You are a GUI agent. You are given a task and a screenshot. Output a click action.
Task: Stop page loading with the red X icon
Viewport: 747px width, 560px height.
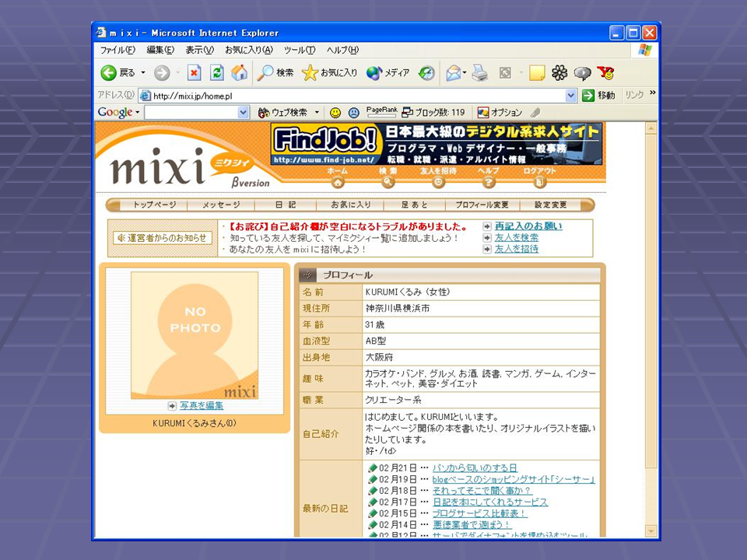[194, 73]
